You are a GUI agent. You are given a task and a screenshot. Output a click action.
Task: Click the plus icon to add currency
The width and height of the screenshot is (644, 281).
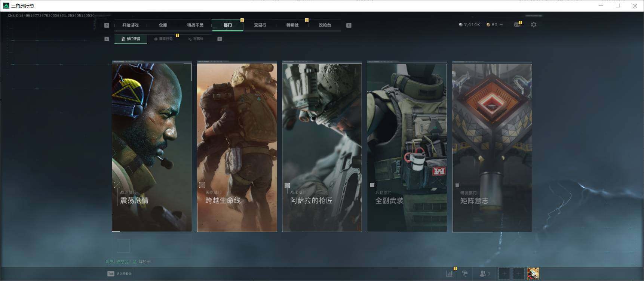tap(501, 25)
